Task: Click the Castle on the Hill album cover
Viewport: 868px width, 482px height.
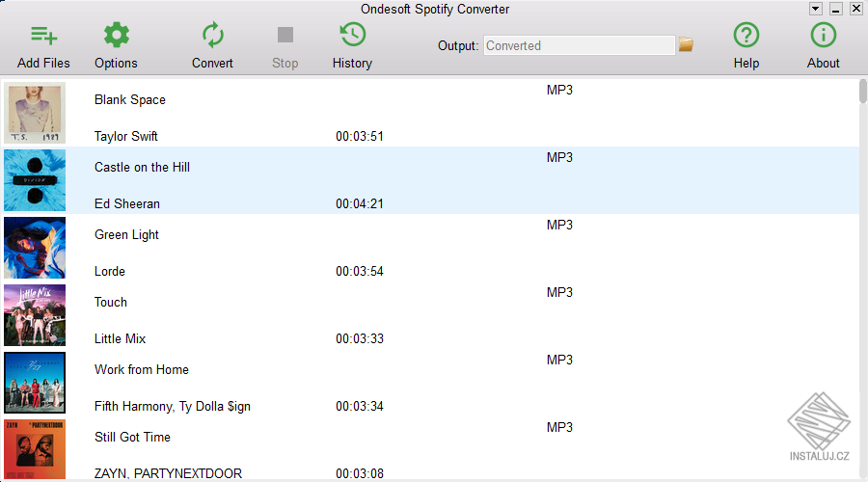Action: (x=35, y=180)
